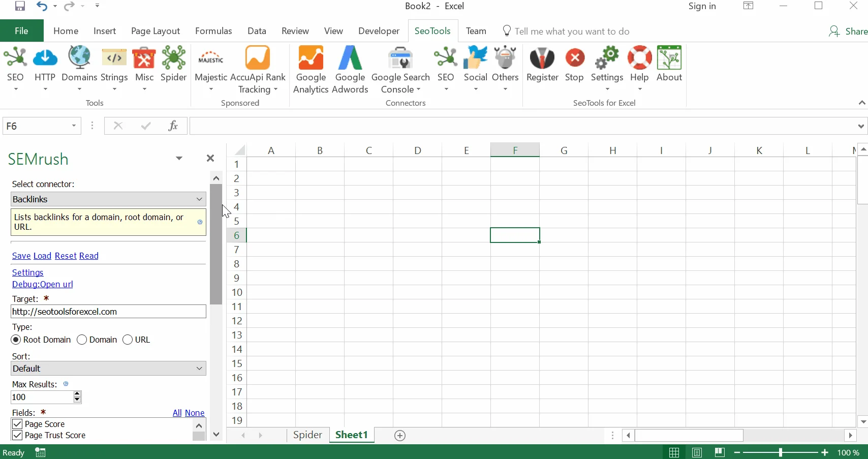Click the zoom slider handle
The height and width of the screenshot is (459, 868).
click(x=781, y=452)
